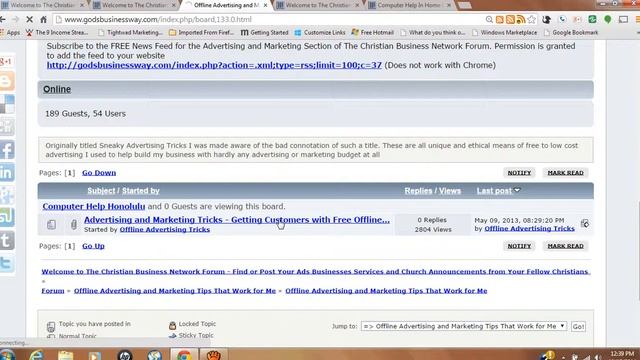Open the Advertising and Marketing Tricks topic
Viewport: 640px width, 360px height.
click(237, 220)
